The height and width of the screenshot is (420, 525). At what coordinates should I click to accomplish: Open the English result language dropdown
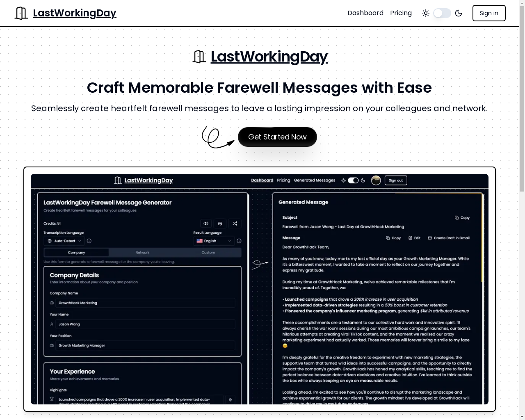[214, 241]
